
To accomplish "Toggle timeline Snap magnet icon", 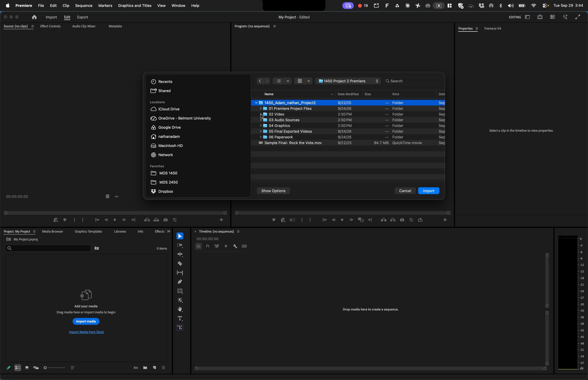I will point(208,246).
